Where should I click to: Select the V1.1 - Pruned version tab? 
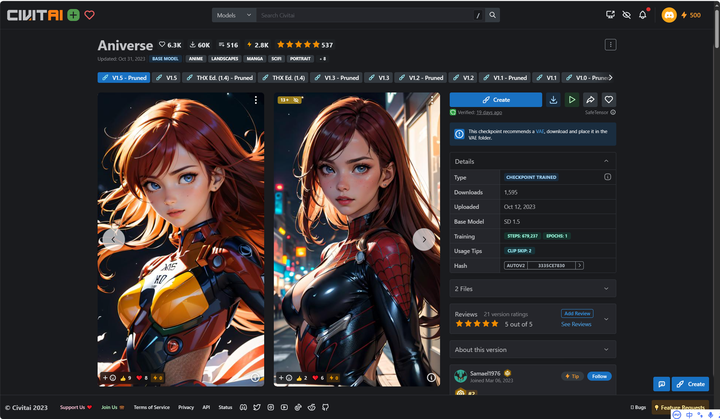click(505, 78)
